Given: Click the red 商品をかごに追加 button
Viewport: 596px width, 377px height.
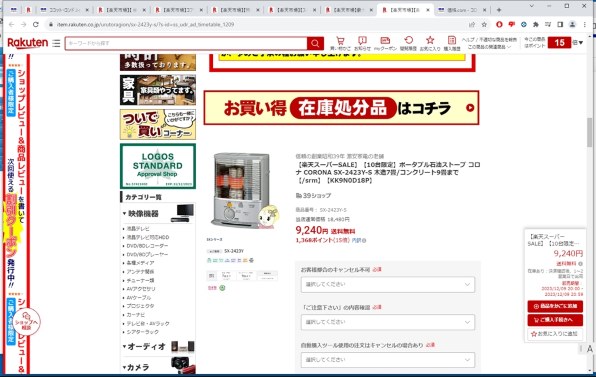Looking at the screenshot, I should coord(555,306).
